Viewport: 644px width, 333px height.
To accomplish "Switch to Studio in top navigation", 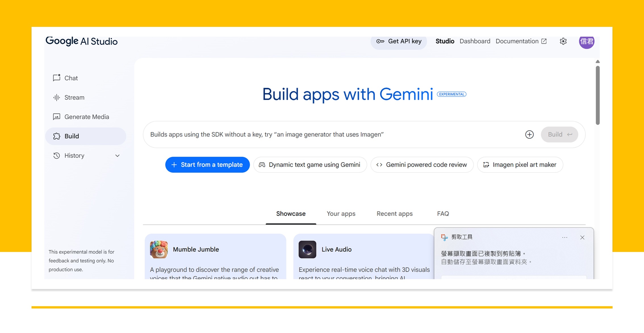I will point(445,41).
